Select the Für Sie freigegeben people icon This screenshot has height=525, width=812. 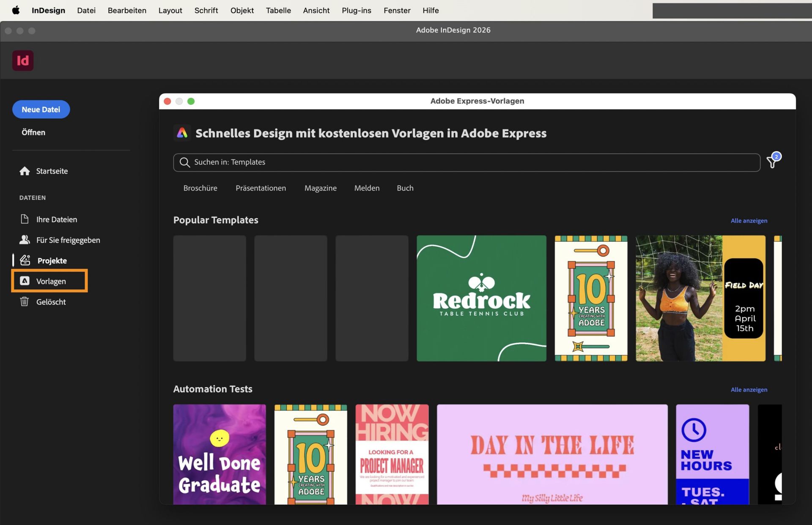(25, 240)
